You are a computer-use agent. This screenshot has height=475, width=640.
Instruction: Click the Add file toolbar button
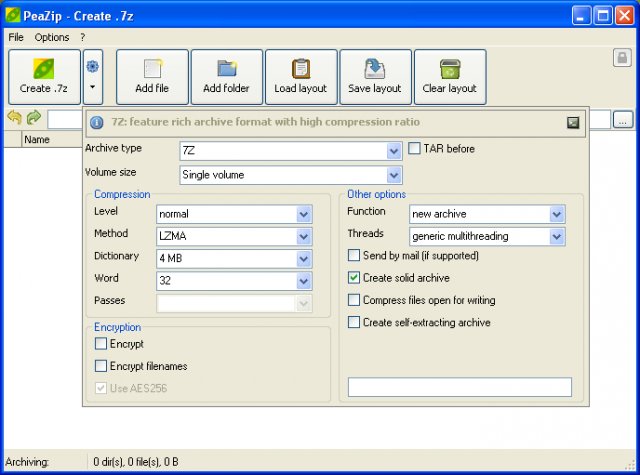[x=152, y=77]
